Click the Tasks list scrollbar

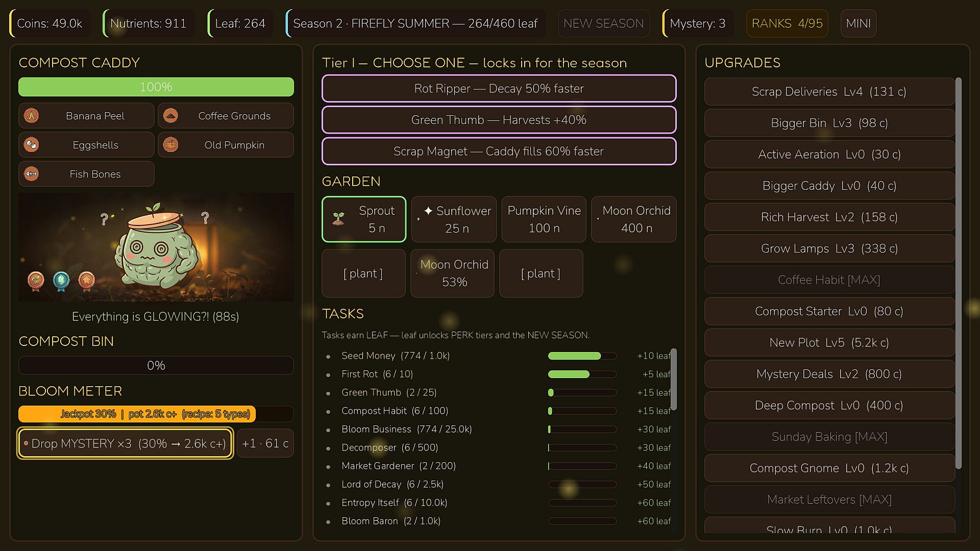point(674,379)
